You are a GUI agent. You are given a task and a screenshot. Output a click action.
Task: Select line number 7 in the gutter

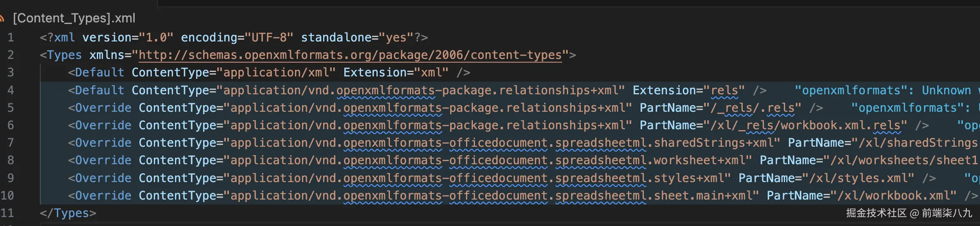tap(11, 143)
